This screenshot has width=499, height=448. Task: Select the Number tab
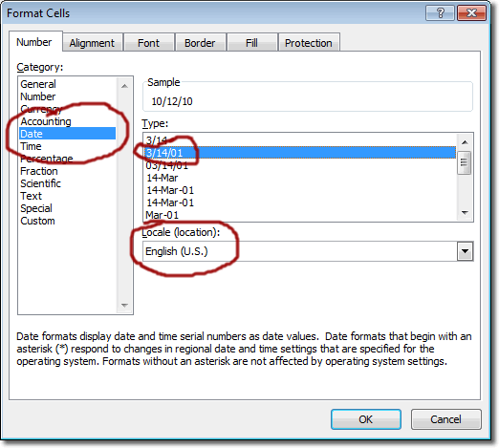pos(34,42)
